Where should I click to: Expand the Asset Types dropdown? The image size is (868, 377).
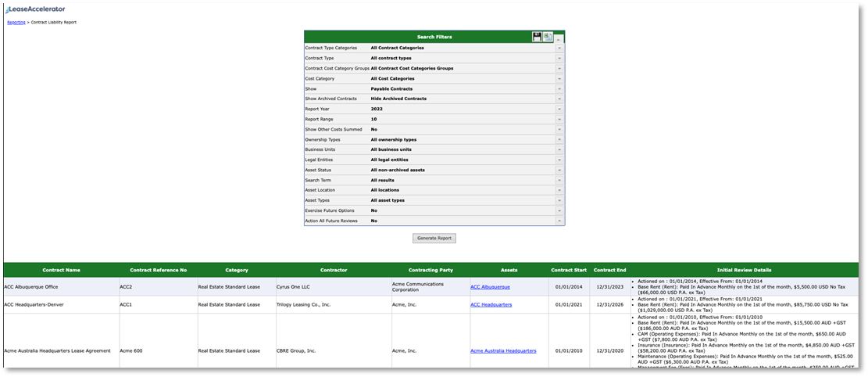(x=559, y=201)
